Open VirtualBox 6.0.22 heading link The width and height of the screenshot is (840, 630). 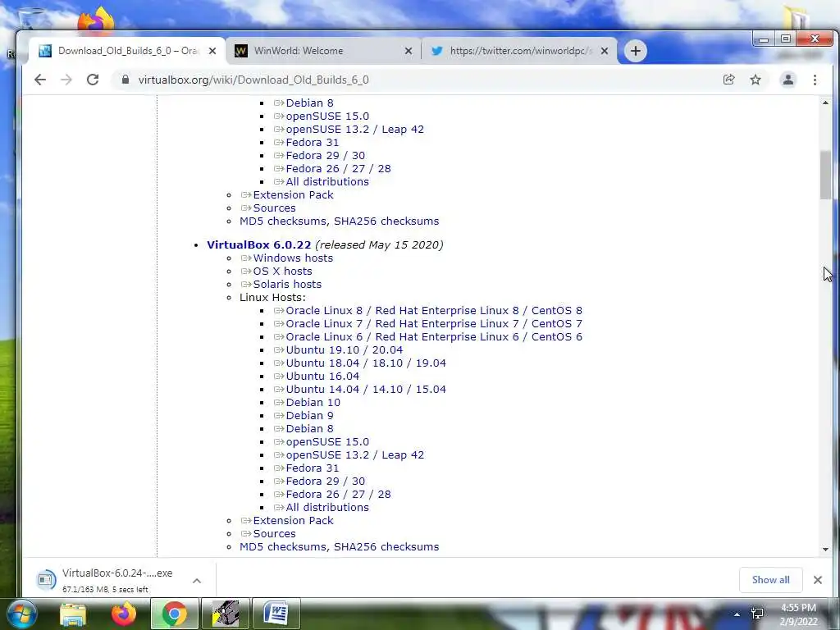point(258,244)
